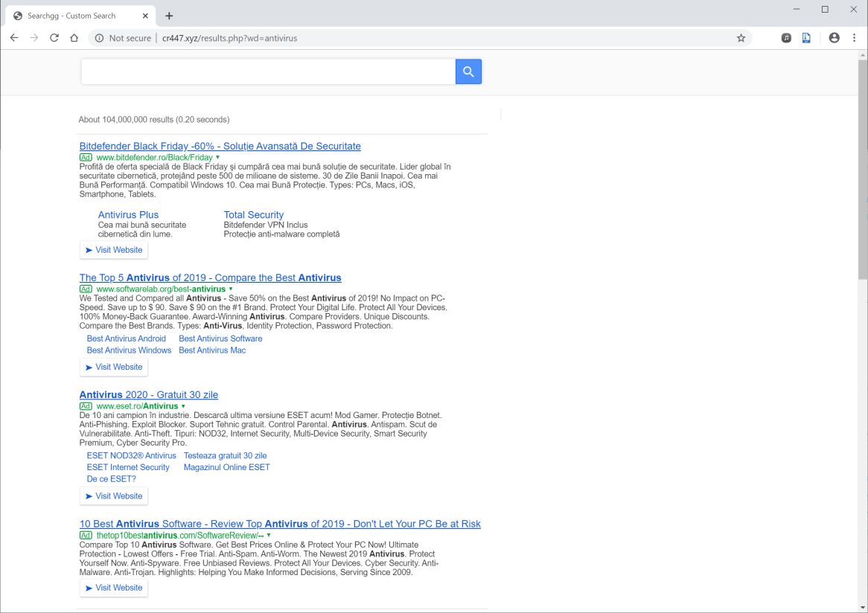Expand dropdown arrow after thetop10bestantivirus.com URL

[269, 536]
